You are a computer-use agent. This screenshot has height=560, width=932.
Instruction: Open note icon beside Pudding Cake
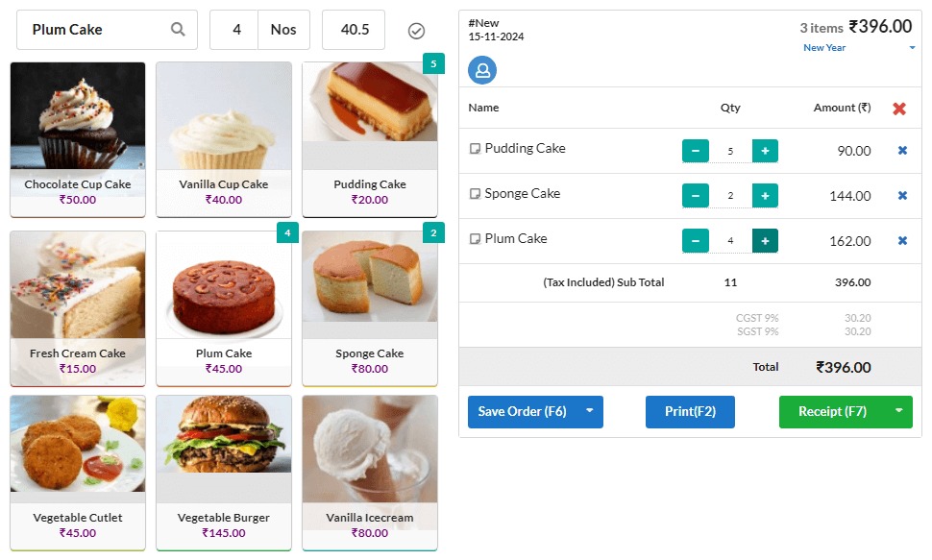coord(474,149)
